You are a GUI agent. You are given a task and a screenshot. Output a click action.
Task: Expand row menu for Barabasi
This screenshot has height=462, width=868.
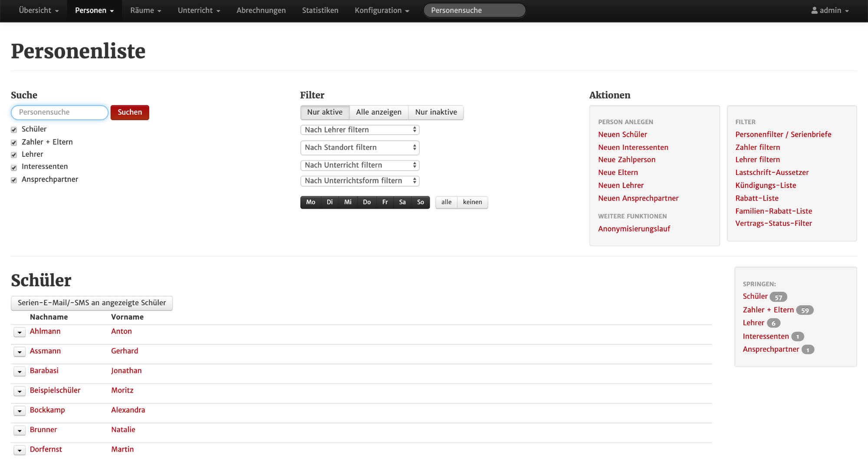[x=20, y=372]
